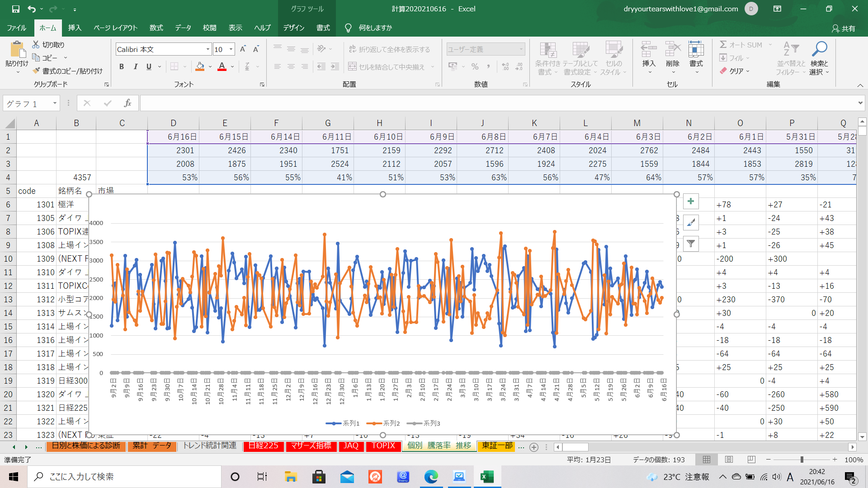The image size is (868, 488).
Task: Click the Increase Font Size icon
Action: pos(243,49)
